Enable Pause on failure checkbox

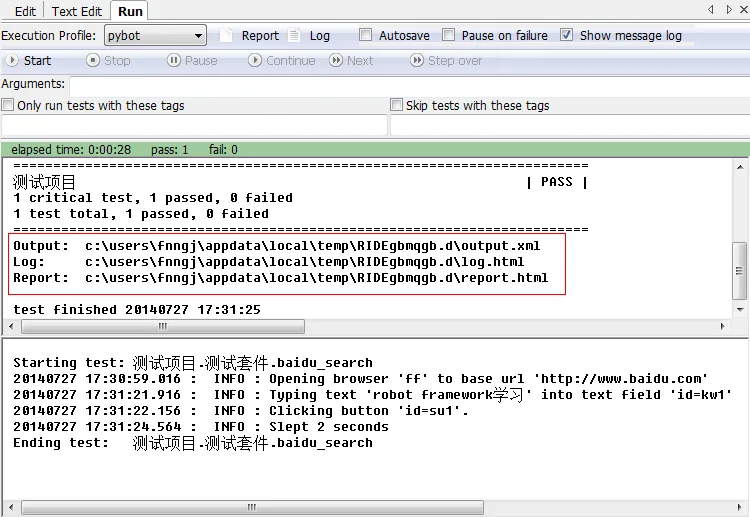[449, 34]
